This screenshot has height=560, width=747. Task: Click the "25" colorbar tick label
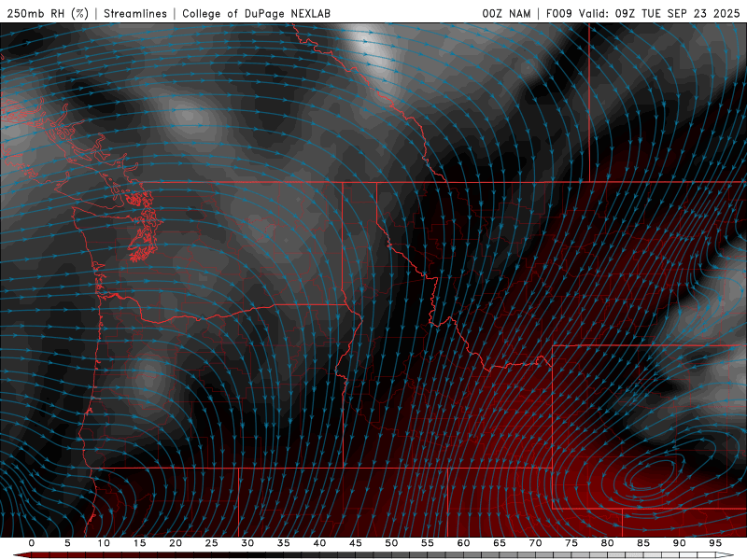point(212,543)
